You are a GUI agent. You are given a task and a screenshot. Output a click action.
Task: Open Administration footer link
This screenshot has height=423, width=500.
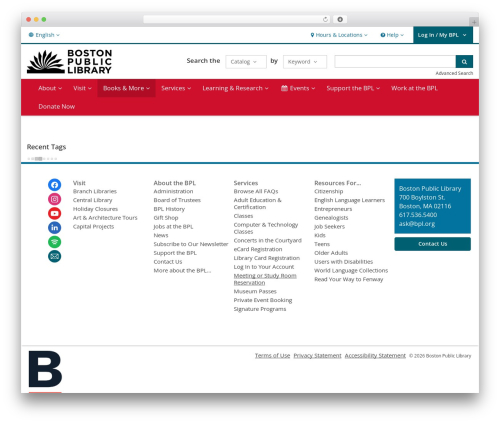pos(173,191)
